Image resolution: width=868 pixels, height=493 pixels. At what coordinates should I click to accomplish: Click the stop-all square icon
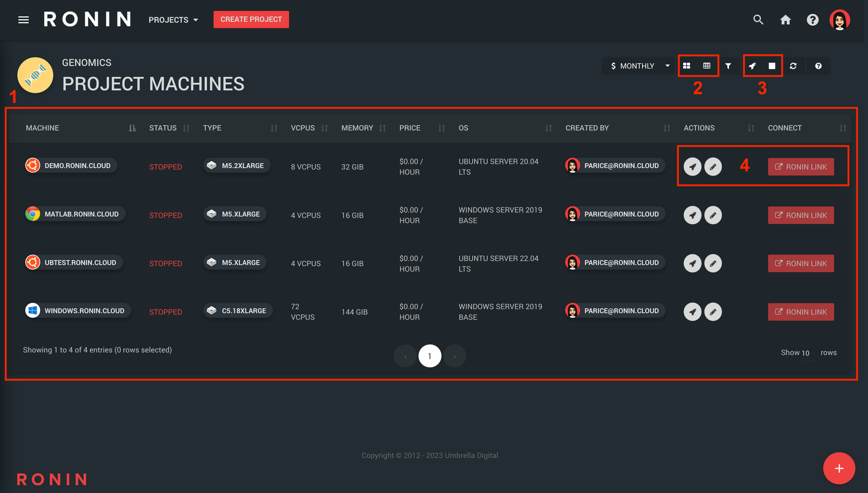[772, 66]
